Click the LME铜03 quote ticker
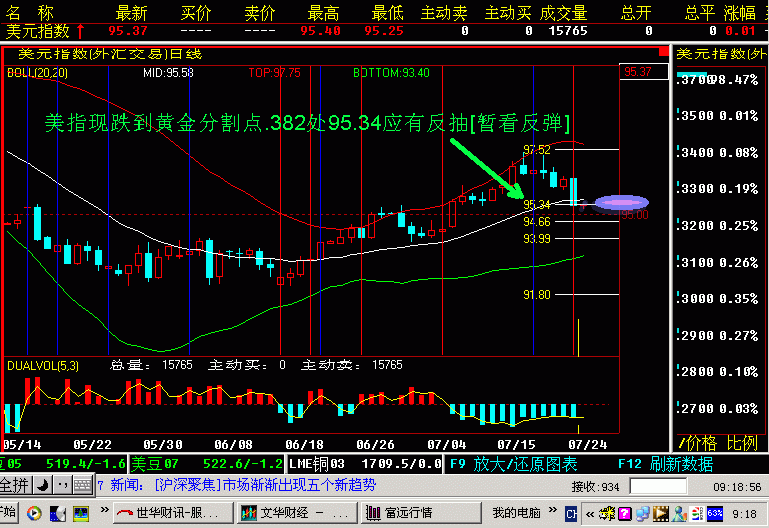 tap(365, 464)
